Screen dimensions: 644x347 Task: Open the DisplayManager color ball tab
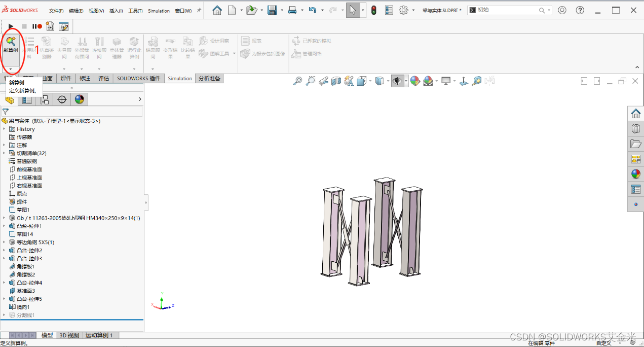[x=80, y=99]
